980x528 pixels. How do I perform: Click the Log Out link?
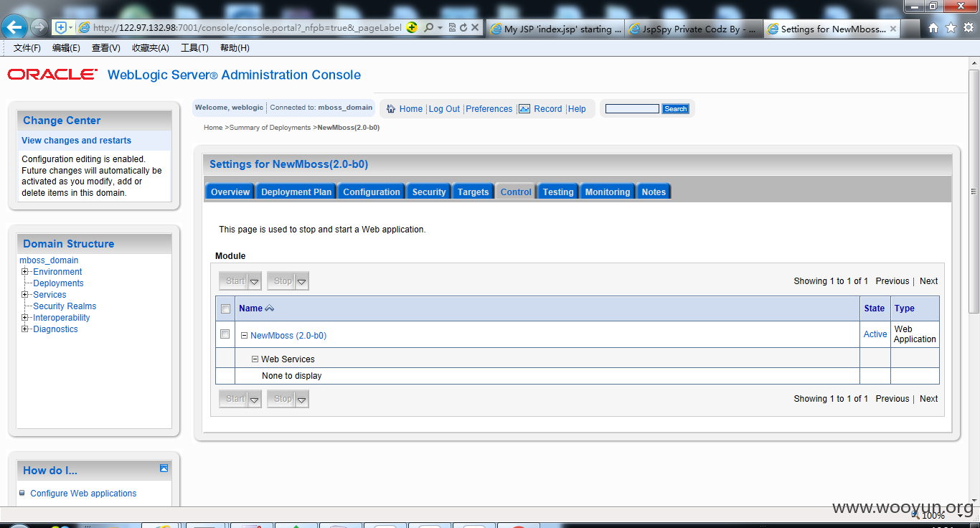click(x=444, y=109)
